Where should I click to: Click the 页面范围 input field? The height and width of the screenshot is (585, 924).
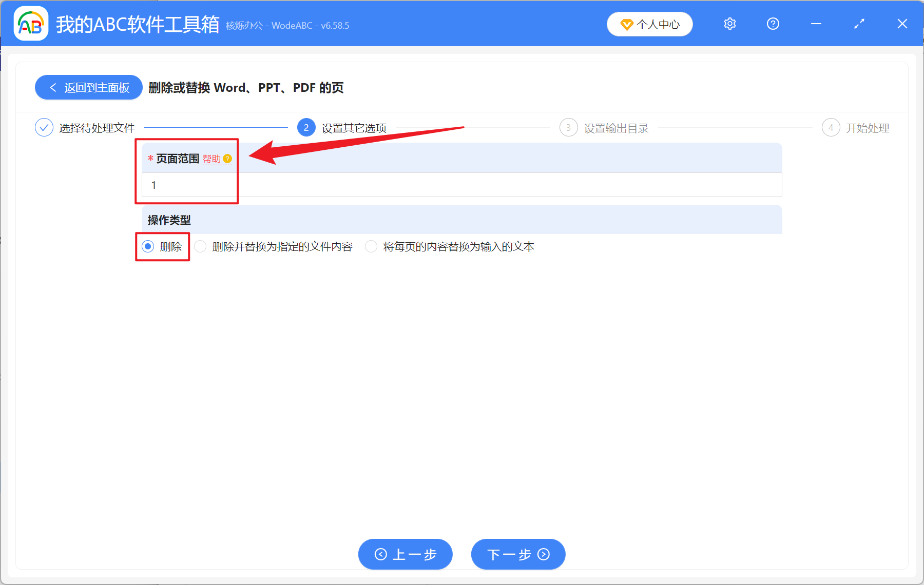click(359, 185)
